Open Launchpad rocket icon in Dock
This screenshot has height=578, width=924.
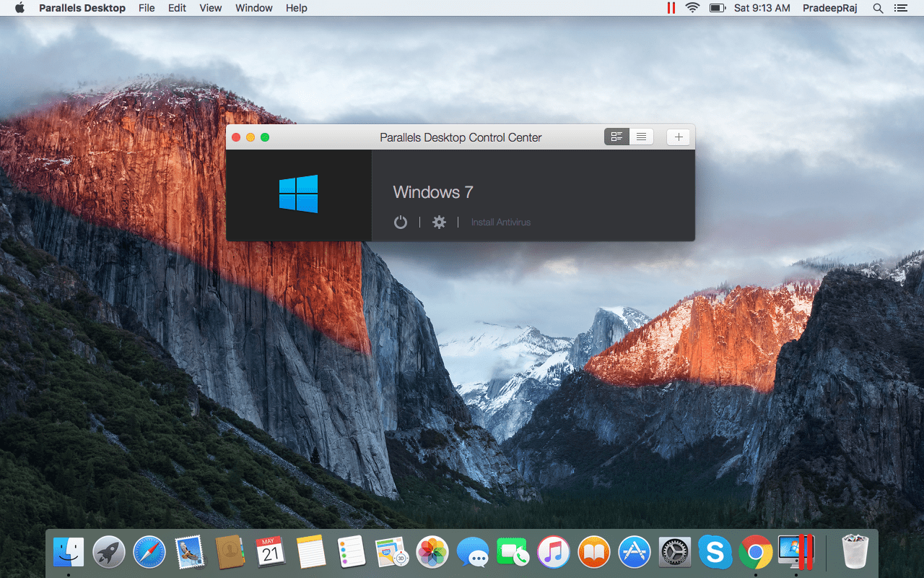click(x=109, y=553)
